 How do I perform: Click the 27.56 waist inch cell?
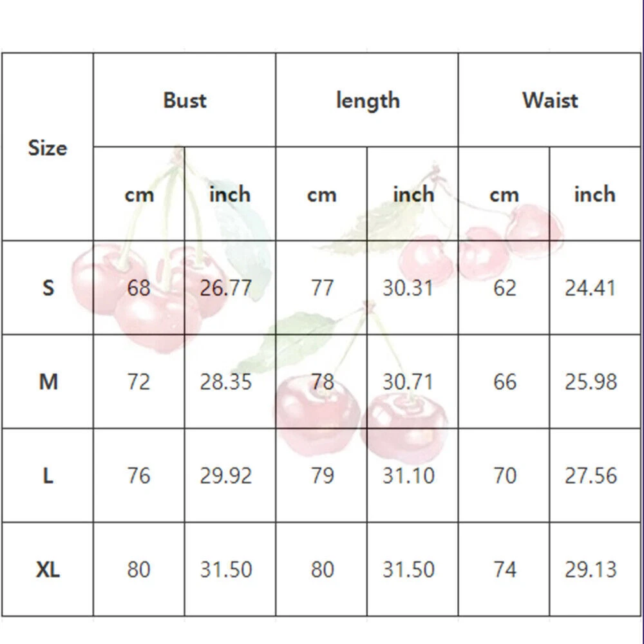click(591, 475)
